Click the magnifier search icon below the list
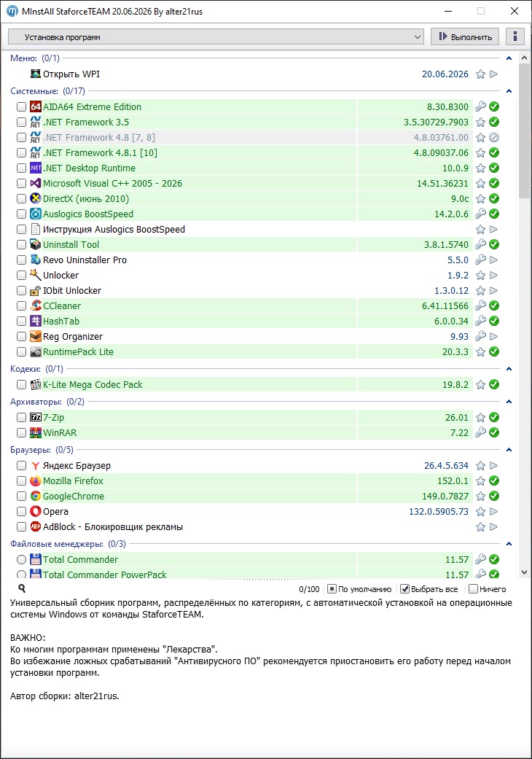Image resolution: width=532 pixels, height=759 pixels. point(22,588)
